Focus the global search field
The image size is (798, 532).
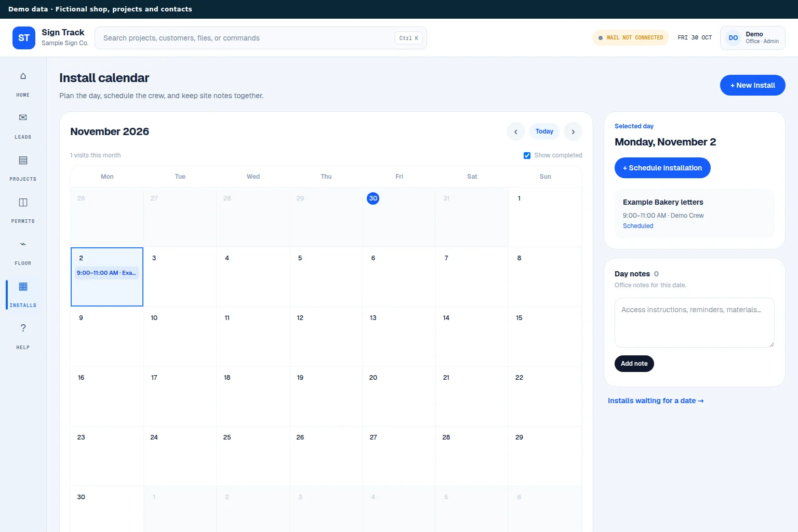[261, 38]
